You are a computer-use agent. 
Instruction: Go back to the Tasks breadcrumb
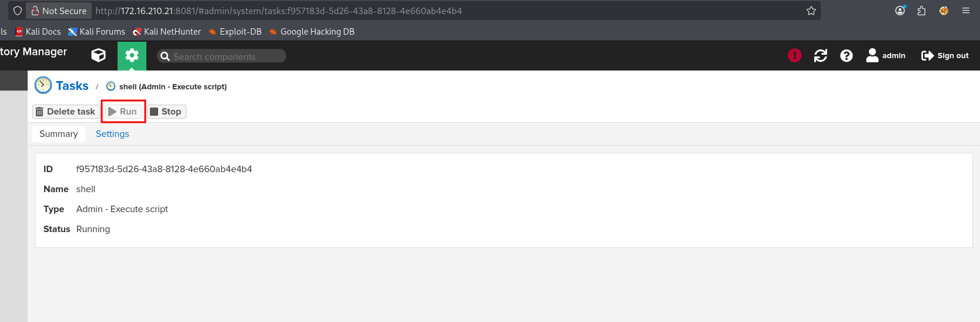pyautogui.click(x=72, y=86)
